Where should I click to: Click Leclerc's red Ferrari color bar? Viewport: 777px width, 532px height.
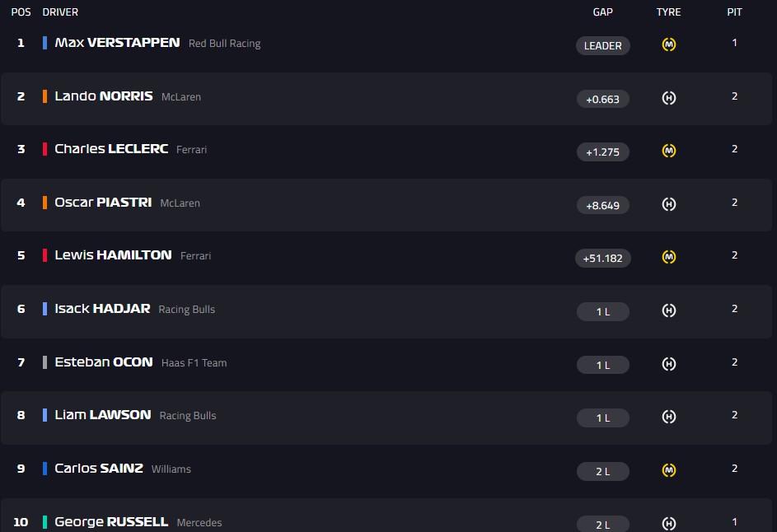coord(45,149)
